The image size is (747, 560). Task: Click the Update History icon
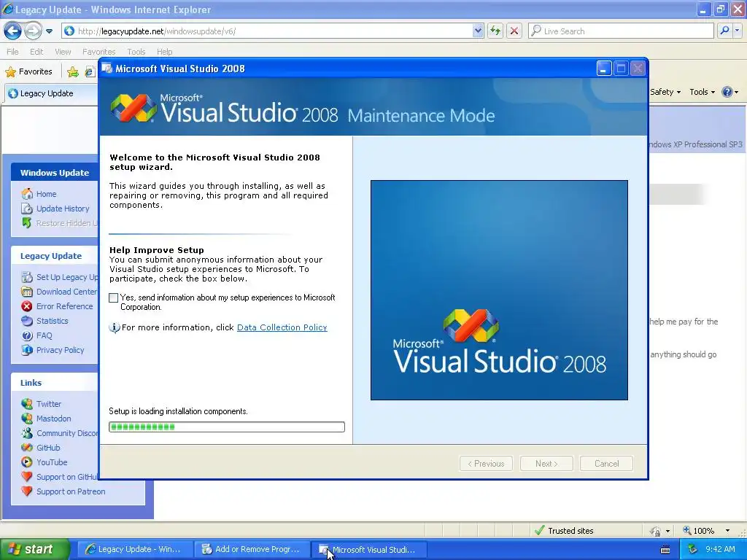point(27,209)
